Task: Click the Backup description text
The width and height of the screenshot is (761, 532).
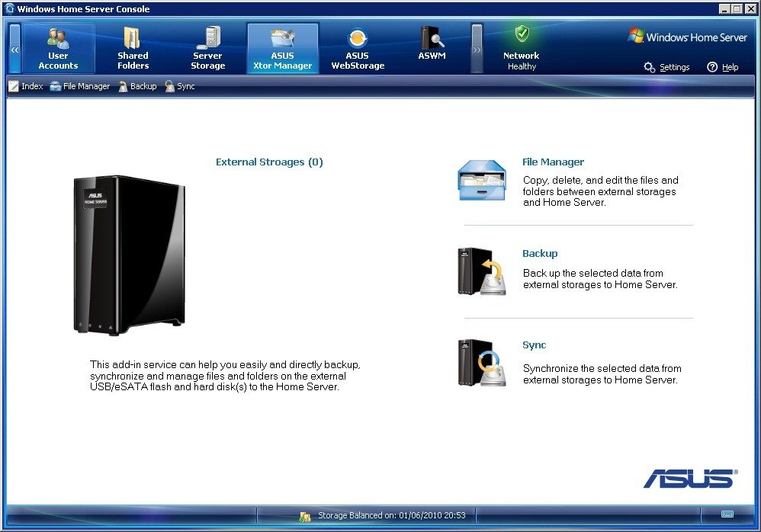Action: [600, 279]
